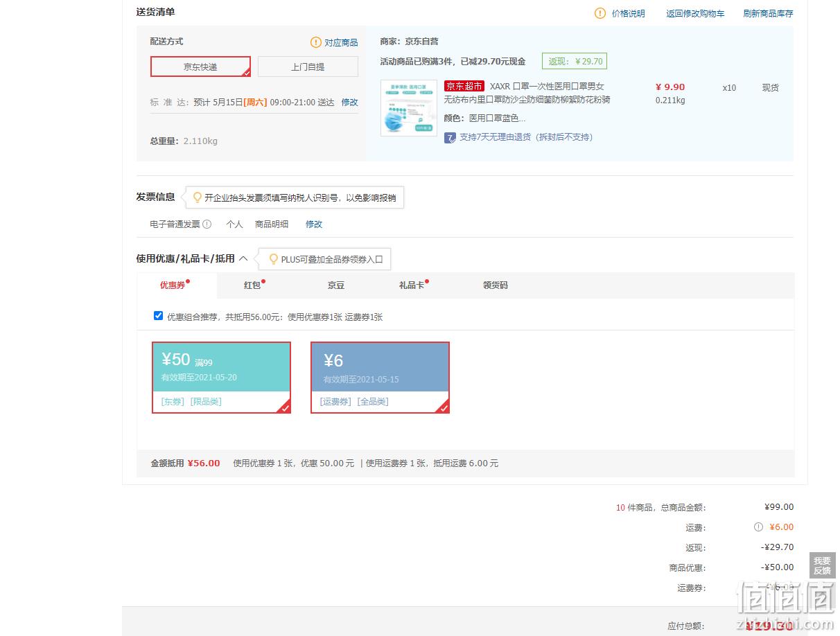Click 商品优惠 -¥50.00 value
840x636 pixels.
[x=777, y=567]
